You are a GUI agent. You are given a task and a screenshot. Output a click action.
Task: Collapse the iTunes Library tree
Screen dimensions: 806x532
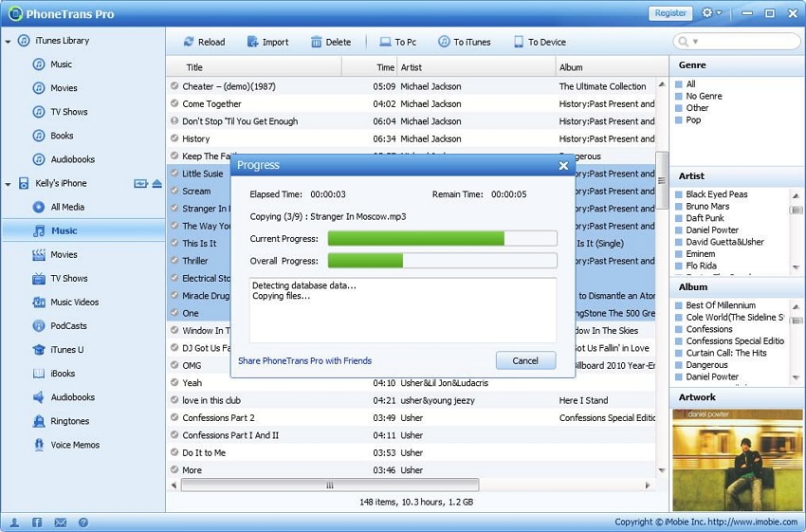(x=8, y=41)
